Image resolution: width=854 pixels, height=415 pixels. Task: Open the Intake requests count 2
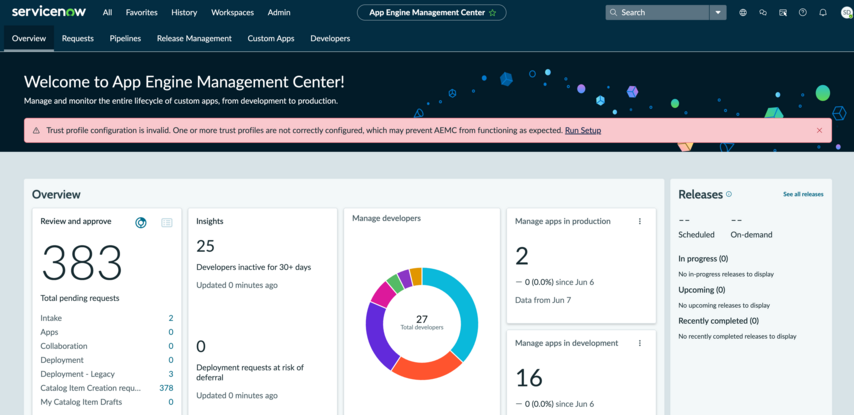coord(171,318)
